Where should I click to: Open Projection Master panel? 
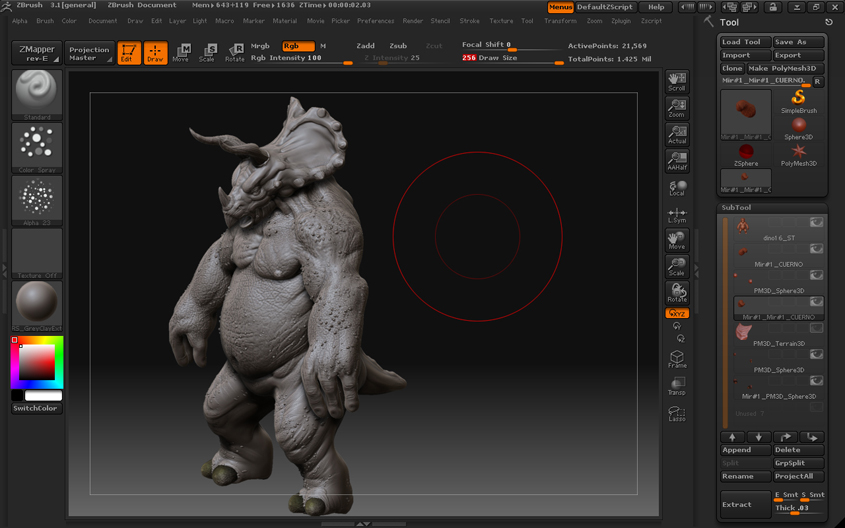point(89,53)
